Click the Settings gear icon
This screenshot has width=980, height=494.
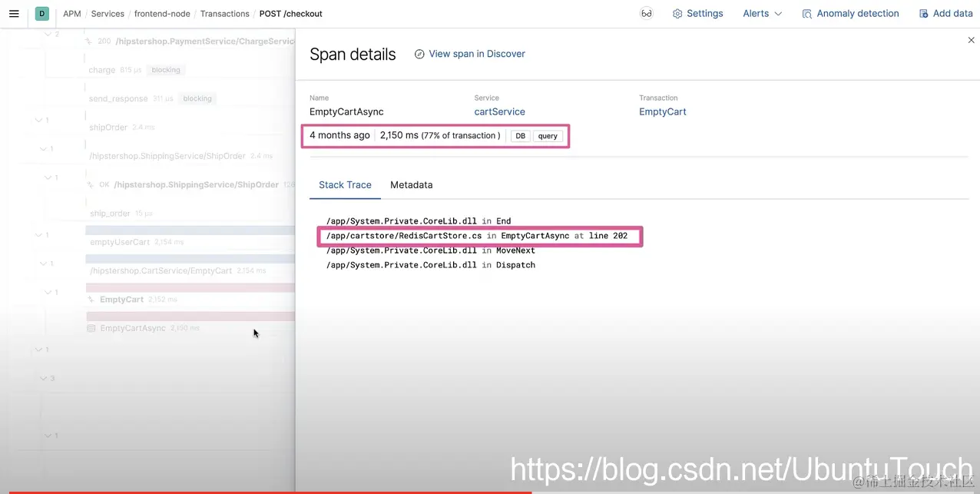click(x=677, y=14)
